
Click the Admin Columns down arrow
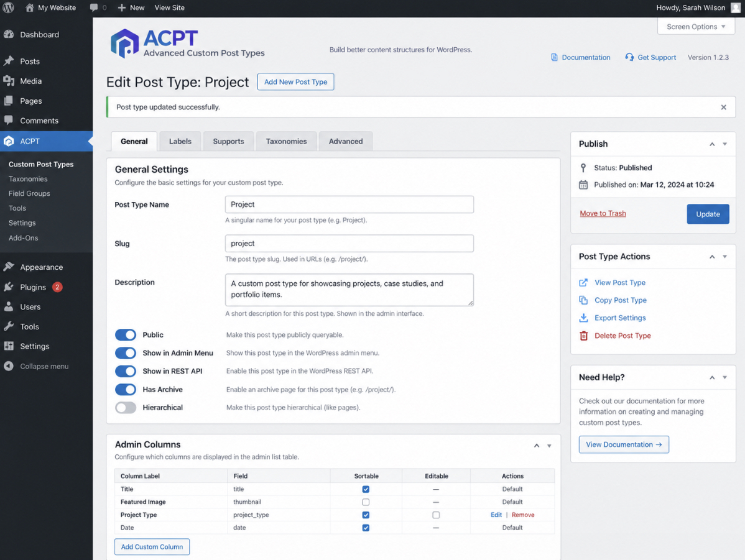549,446
